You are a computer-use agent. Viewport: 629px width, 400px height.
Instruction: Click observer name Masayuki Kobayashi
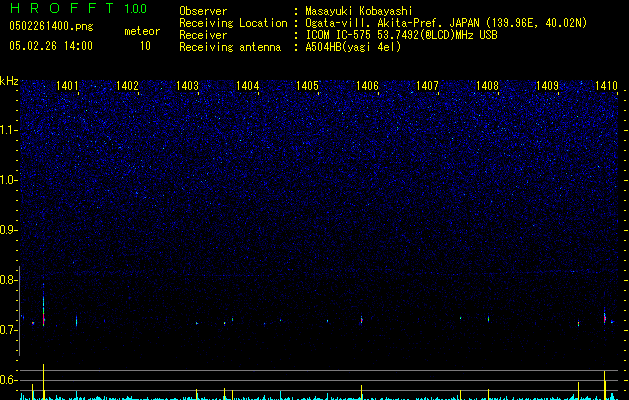point(359,11)
